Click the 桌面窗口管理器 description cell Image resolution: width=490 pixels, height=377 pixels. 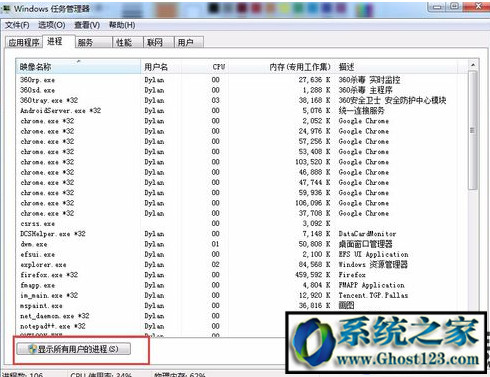tap(366, 244)
